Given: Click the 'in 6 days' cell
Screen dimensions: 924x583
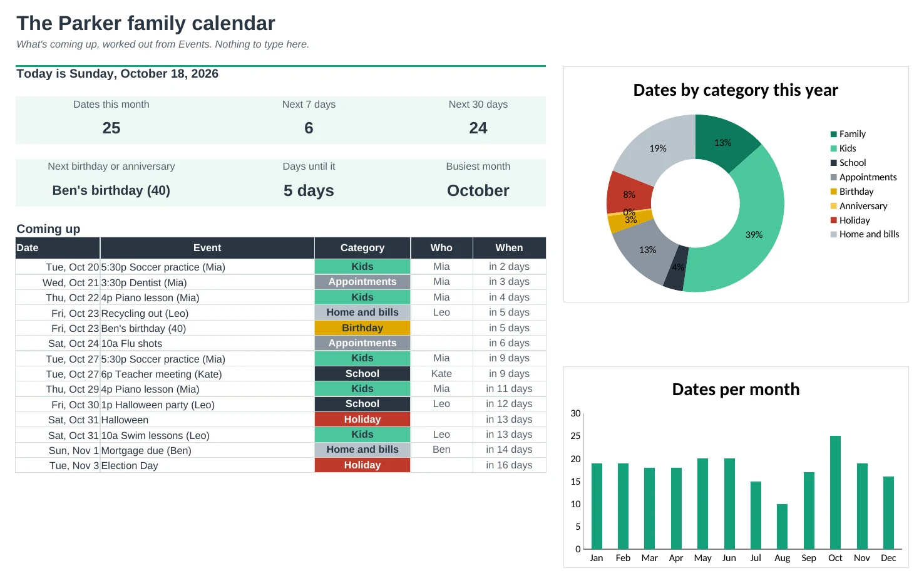Looking at the screenshot, I should [x=510, y=343].
